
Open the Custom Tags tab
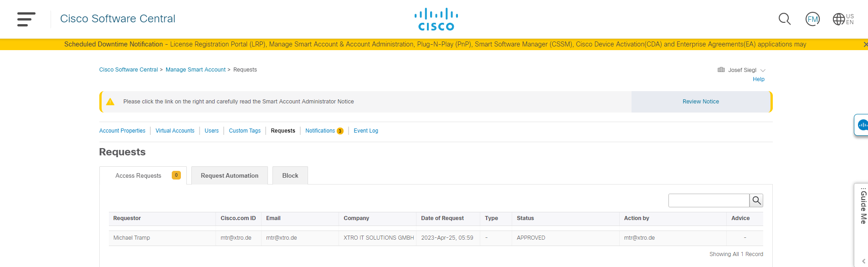tap(245, 131)
